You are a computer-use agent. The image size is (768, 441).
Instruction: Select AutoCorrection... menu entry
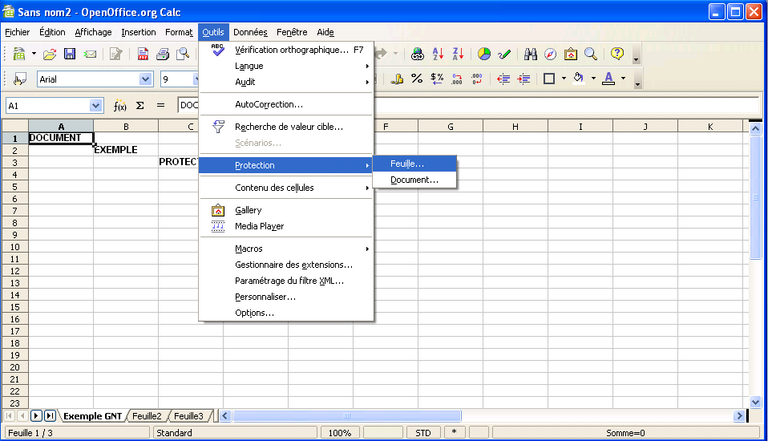286,104
